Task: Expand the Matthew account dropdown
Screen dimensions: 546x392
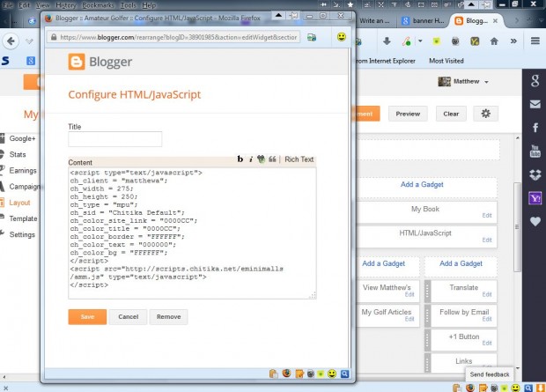Action: coord(486,82)
